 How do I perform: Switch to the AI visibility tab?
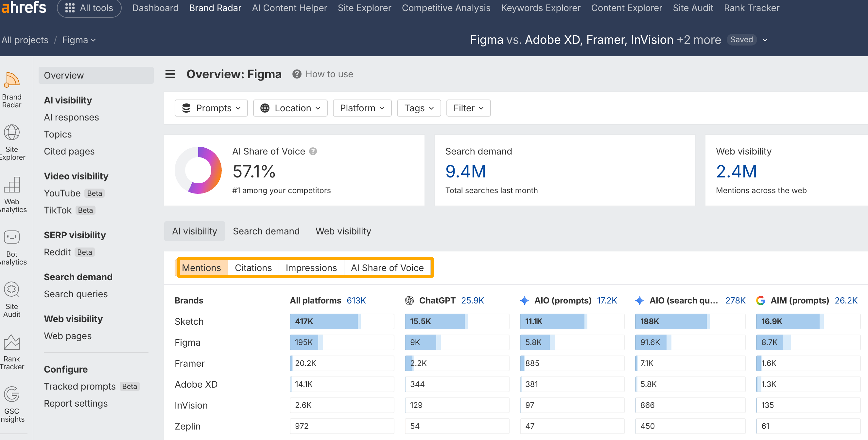[194, 231]
